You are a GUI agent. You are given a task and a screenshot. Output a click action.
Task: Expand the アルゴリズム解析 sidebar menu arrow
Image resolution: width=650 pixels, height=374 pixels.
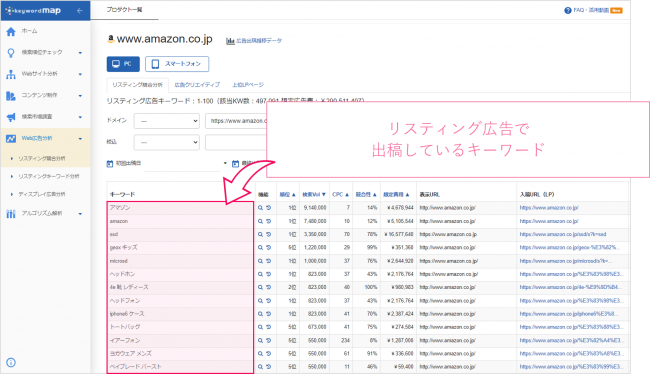pos(80,214)
